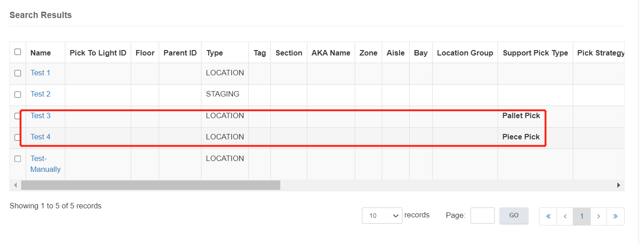The image size is (644, 244).
Task: Click the Support Pick Type column header
Action: (x=535, y=53)
